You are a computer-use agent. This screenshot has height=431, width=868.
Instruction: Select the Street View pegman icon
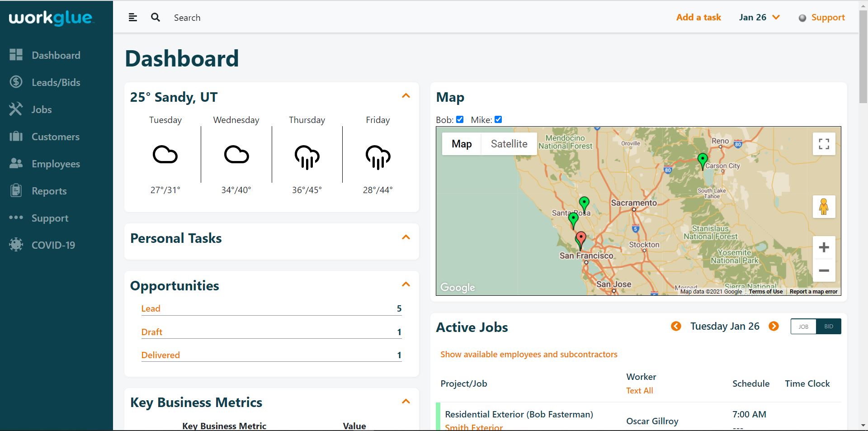click(824, 207)
